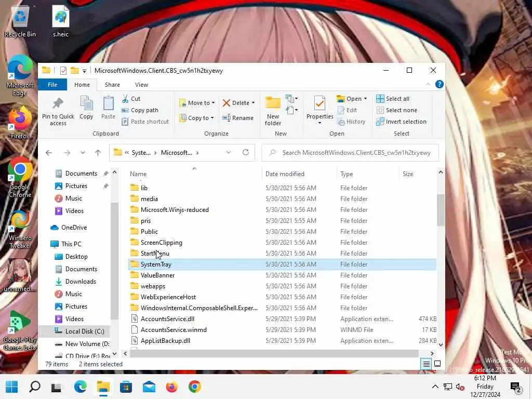The height and width of the screenshot is (399, 532).
Task: Open taskbar Search
Action: [35, 387]
